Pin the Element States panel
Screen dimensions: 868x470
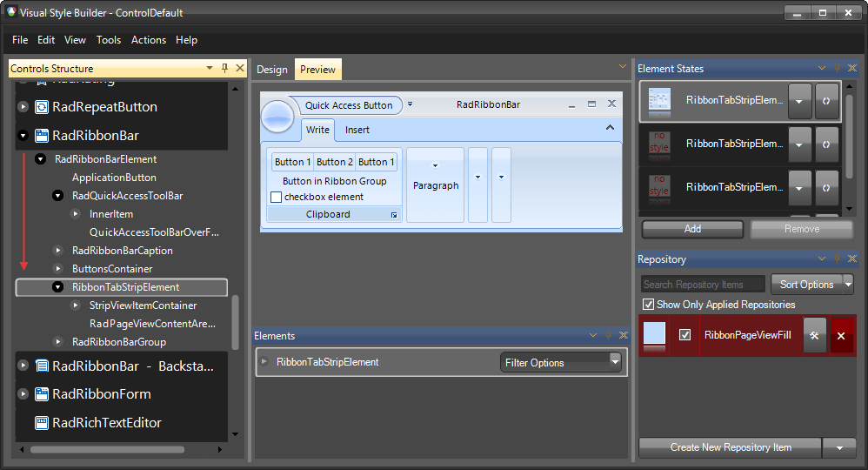click(837, 68)
